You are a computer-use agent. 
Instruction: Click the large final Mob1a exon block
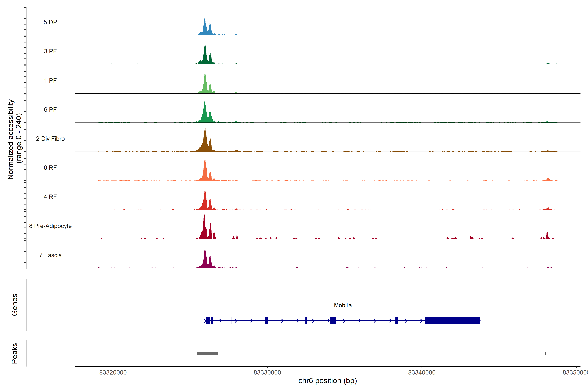tap(452, 320)
